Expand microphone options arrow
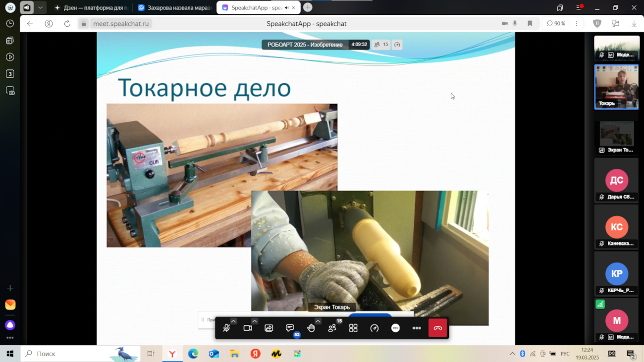Image resolution: width=644 pixels, height=362 pixels. pos(233,321)
